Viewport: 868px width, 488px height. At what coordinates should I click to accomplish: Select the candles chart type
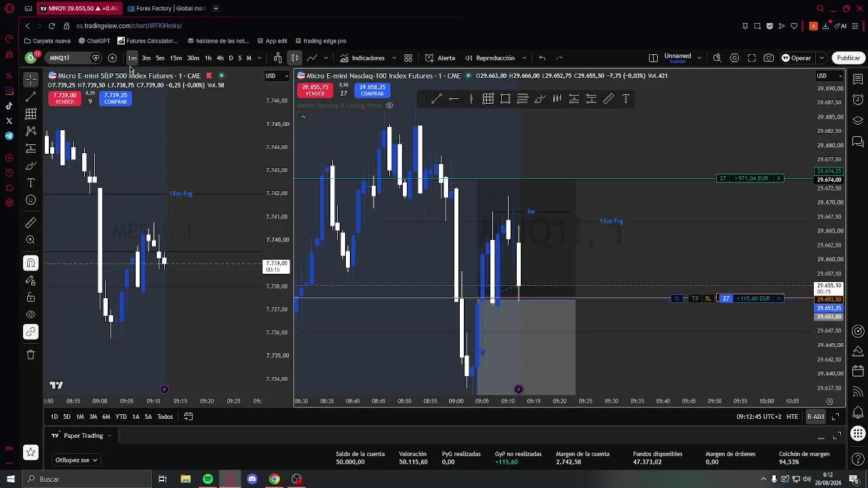[294, 58]
